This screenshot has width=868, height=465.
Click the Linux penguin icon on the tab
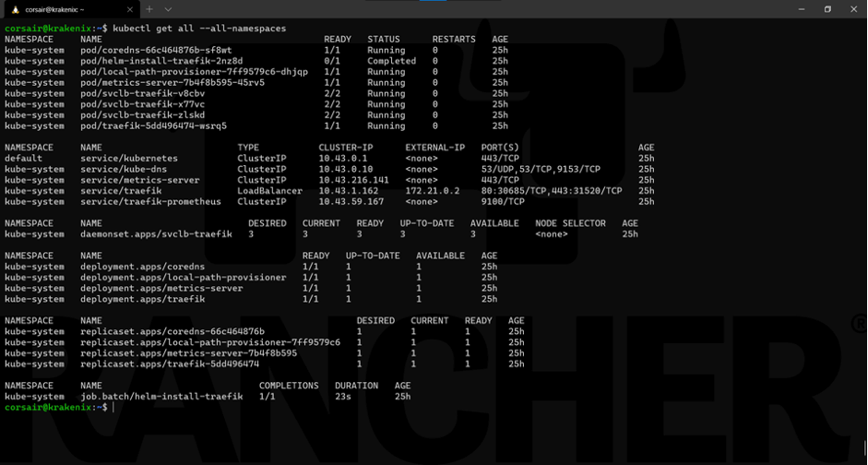pos(15,9)
